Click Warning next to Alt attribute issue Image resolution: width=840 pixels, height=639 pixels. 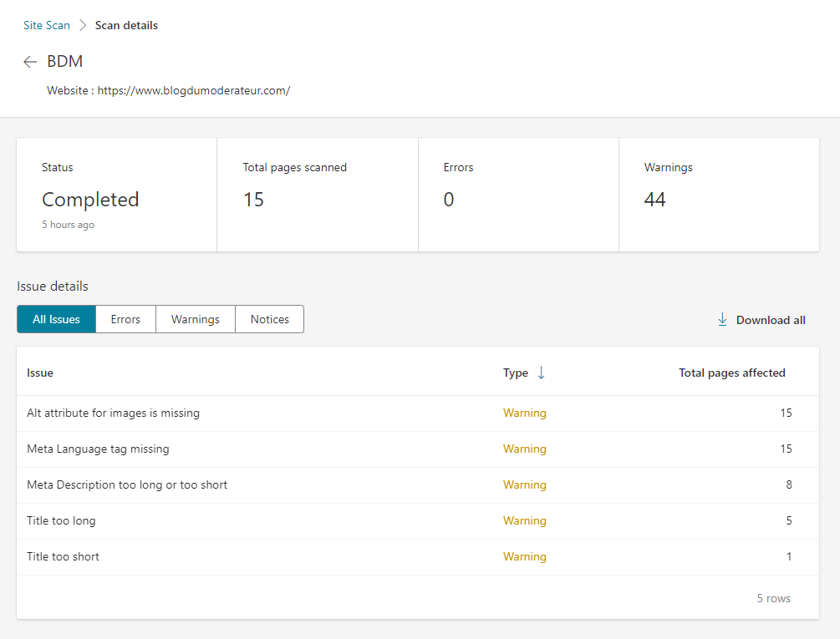525,413
